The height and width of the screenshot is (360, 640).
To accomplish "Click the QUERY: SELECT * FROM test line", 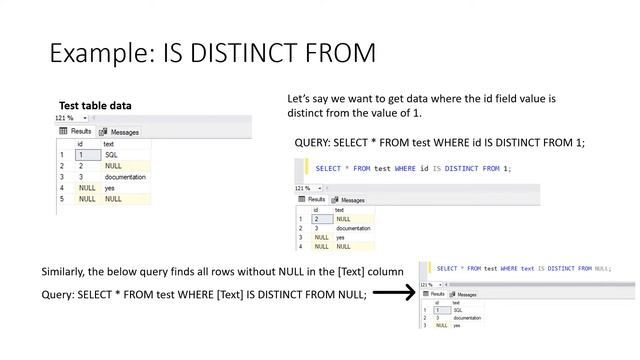I will [440, 143].
